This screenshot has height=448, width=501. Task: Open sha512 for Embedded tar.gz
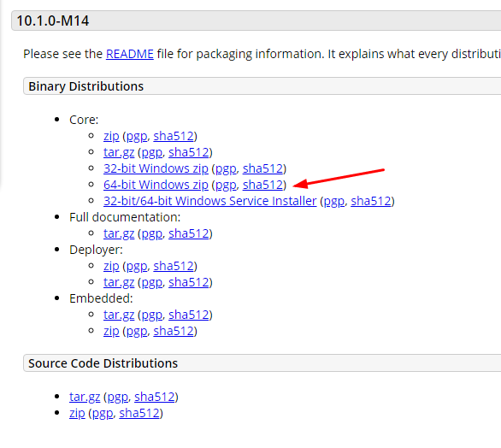(x=189, y=315)
